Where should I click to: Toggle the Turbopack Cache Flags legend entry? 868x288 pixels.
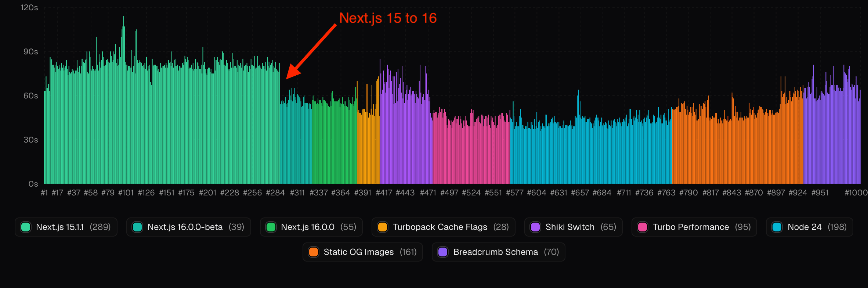443,227
